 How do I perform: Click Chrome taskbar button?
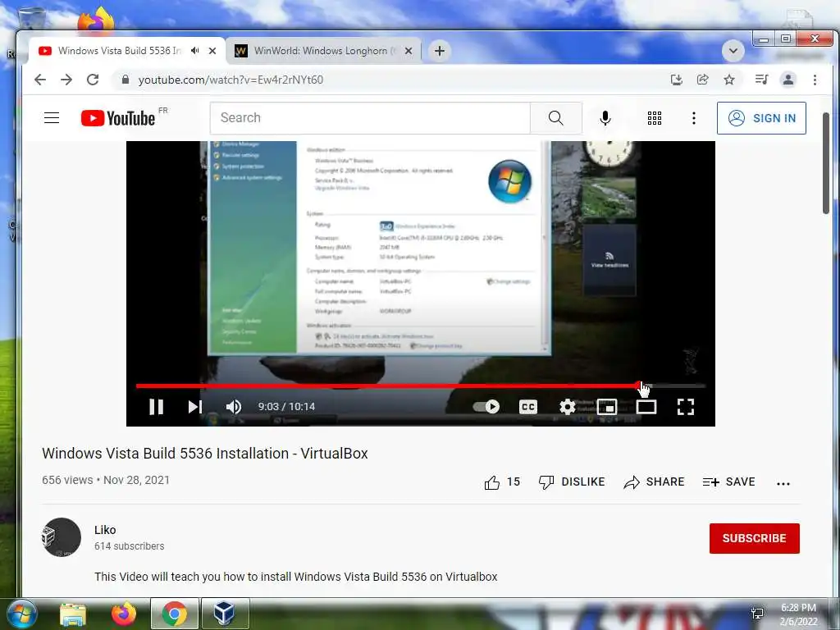tap(174, 614)
